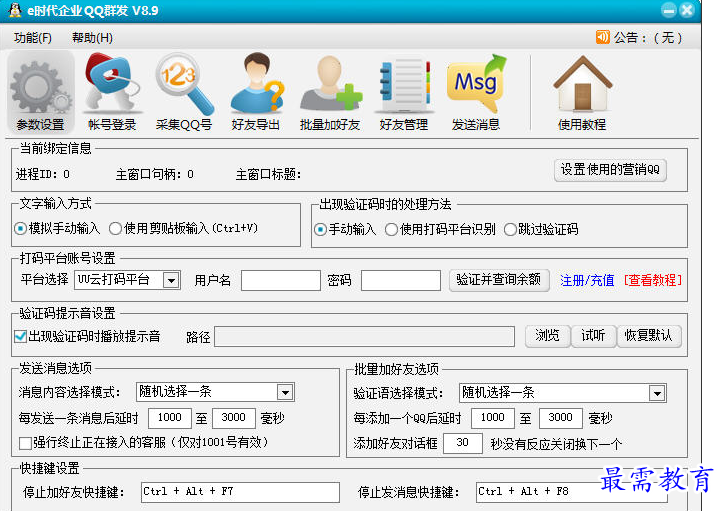
Task: Click the 恢复默认 button
Action: pyautogui.click(x=648, y=336)
